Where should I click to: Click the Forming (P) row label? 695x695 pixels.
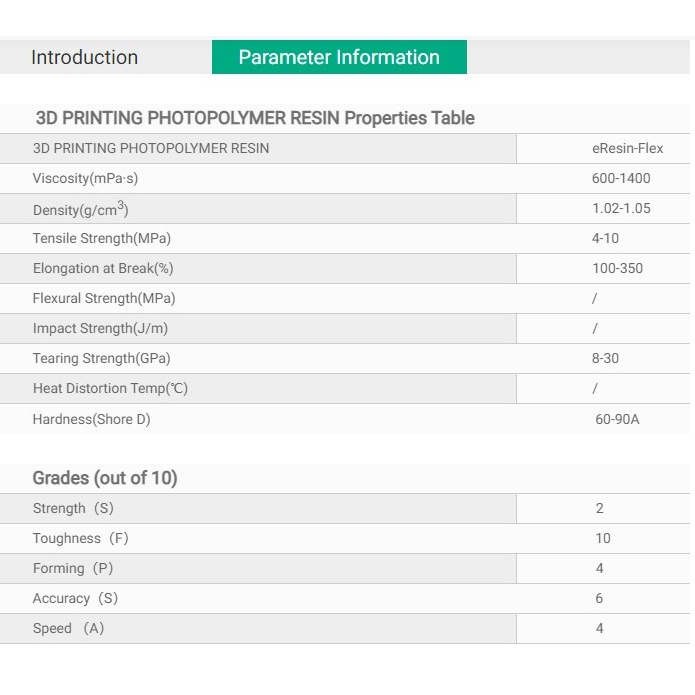tap(73, 568)
